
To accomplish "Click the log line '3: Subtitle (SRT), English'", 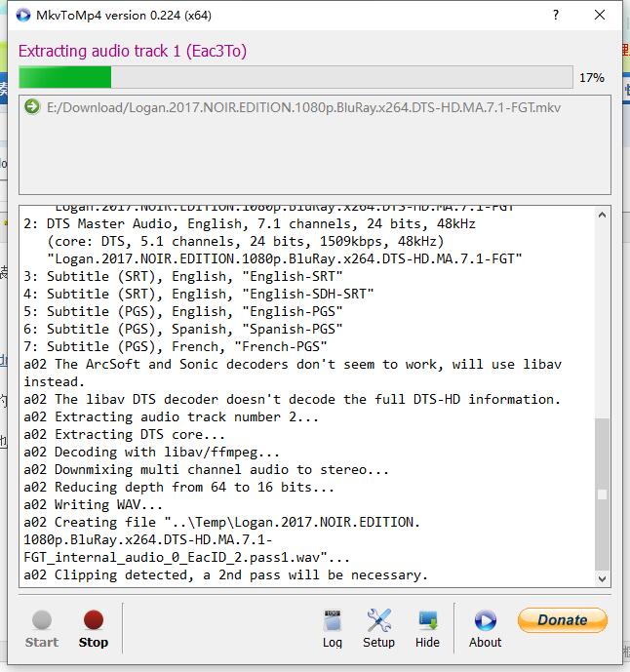I will click(x=183, y=276).
